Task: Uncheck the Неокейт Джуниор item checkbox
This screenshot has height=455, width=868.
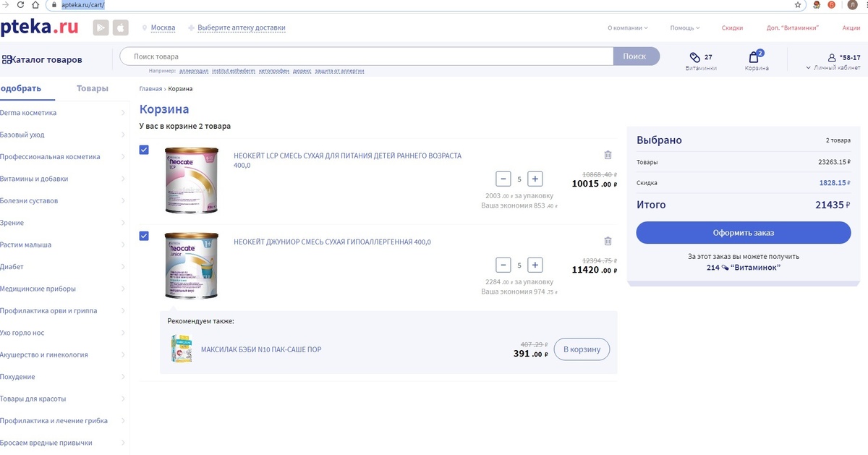Action: click(x=144, y=236)
